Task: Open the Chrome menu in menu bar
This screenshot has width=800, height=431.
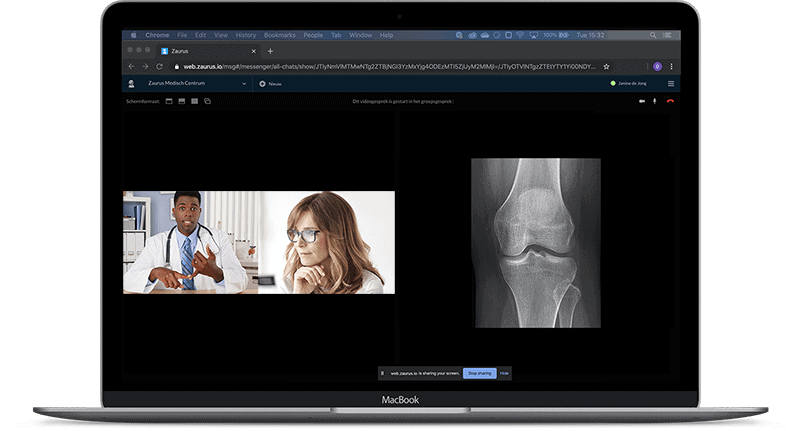Action: click(157, 35)
